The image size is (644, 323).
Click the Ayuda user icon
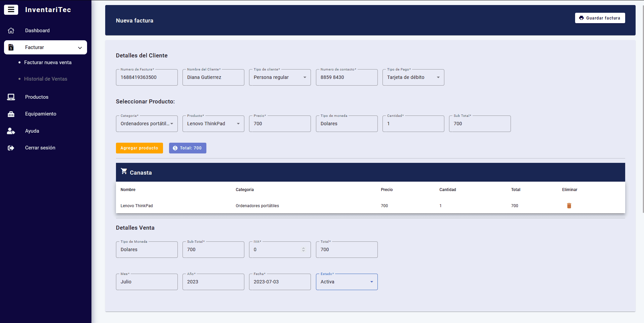(11, 131)
